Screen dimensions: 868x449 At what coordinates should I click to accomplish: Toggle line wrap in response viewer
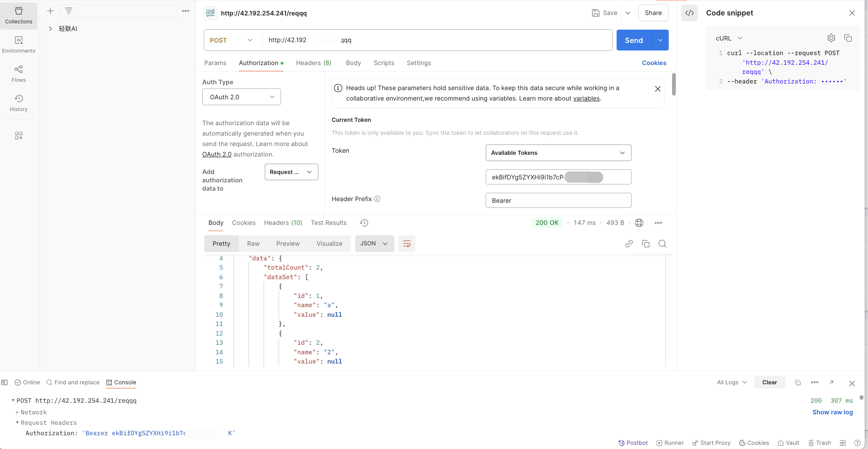pos(407,244)
